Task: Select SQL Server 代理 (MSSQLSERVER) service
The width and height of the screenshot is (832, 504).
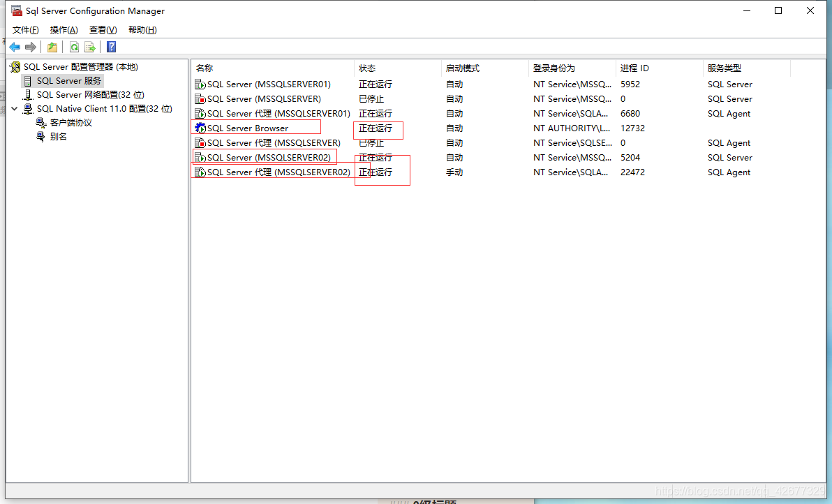Action: pyautogui.click(x=274, y=143)
